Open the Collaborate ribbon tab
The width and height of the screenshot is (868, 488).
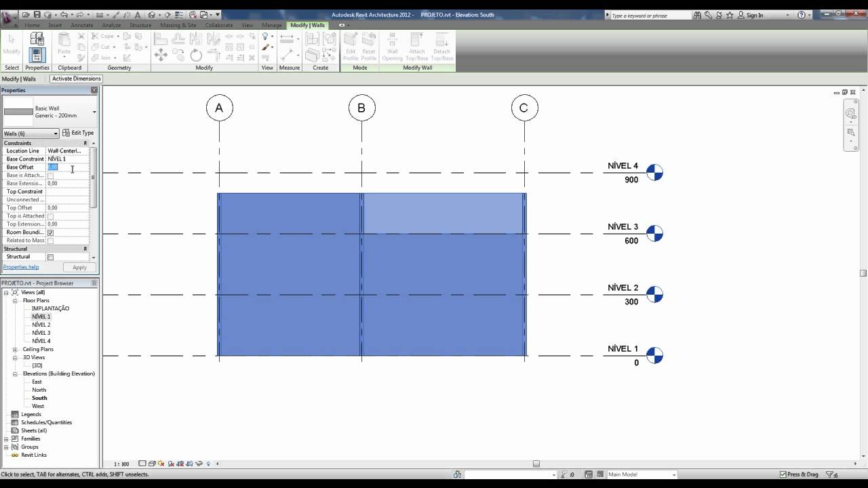219,25
